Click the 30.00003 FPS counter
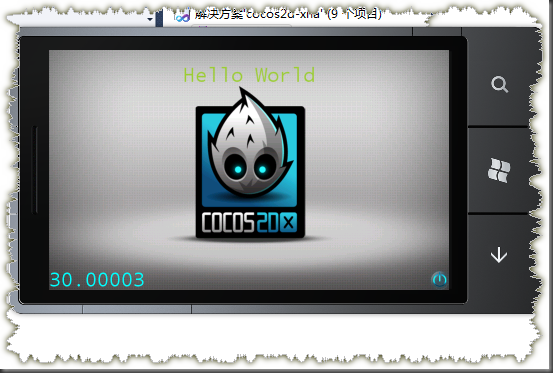This screenshot has height=373, width=553. point(97,280)
